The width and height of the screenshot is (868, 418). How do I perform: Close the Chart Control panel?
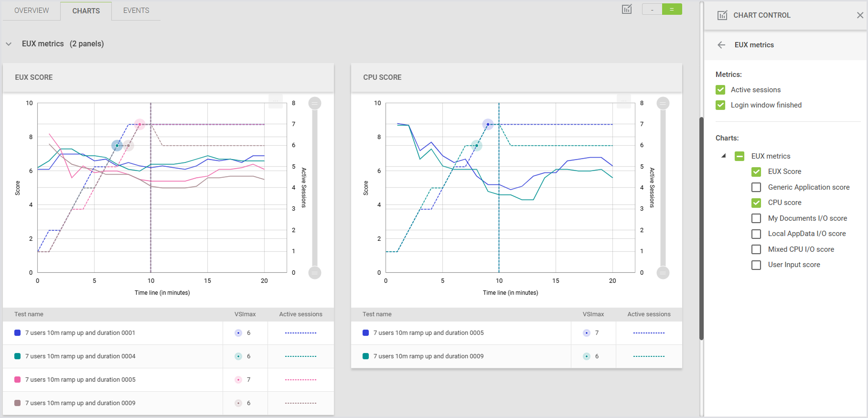coord(860,15)
